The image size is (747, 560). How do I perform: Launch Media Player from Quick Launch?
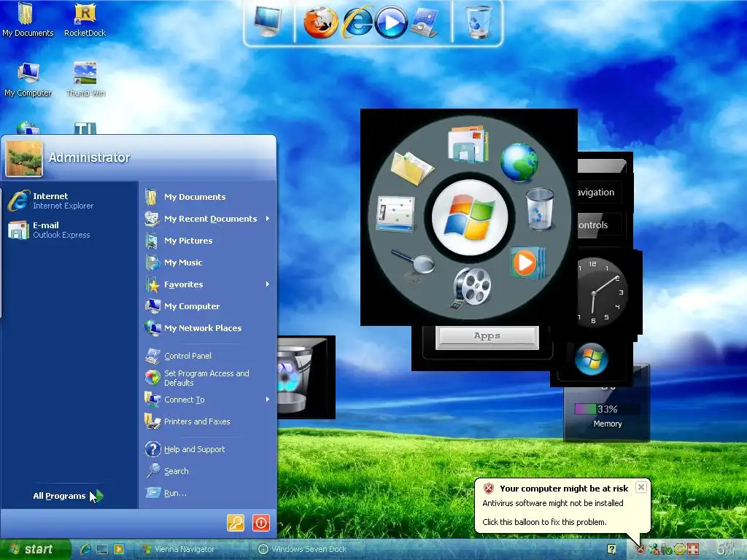pyautogui.click(x=119, y=549)
